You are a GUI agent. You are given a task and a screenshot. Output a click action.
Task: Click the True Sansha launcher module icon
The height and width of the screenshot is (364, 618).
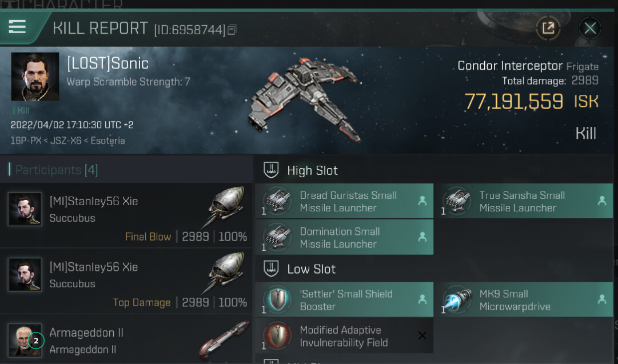[457, 201]
